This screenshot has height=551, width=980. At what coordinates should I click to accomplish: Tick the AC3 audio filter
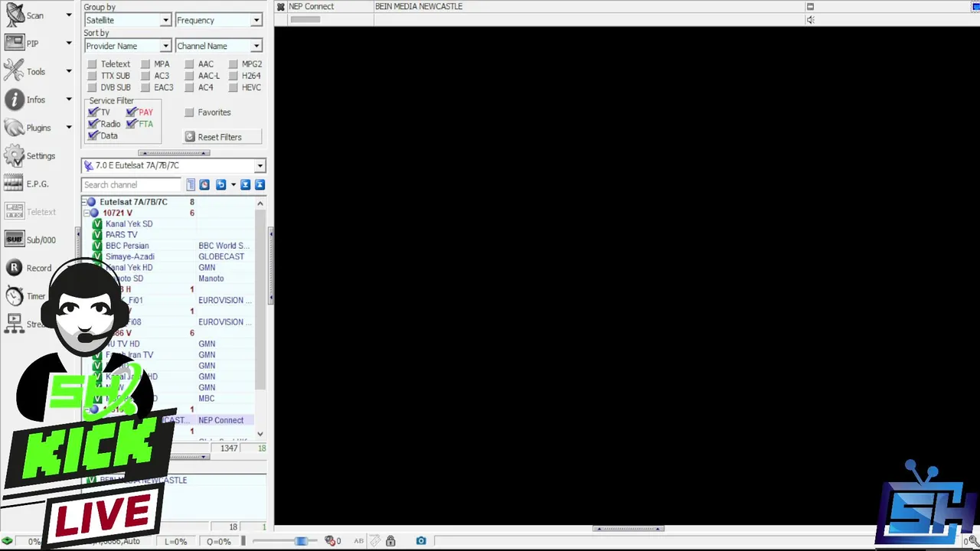pos(145,76)
